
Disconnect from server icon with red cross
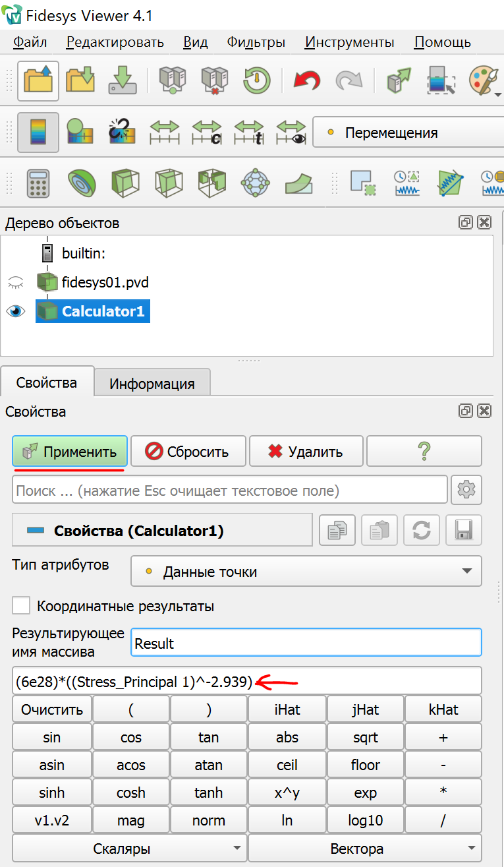[x=214, y=81]
